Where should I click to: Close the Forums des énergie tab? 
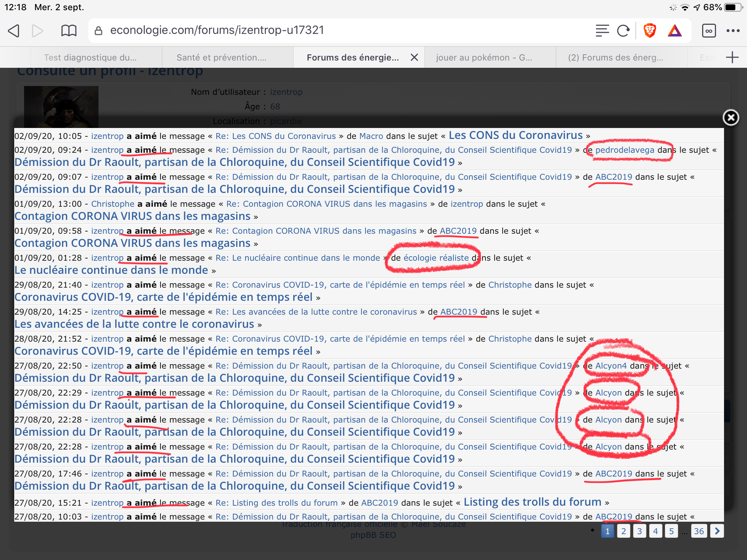414,57
